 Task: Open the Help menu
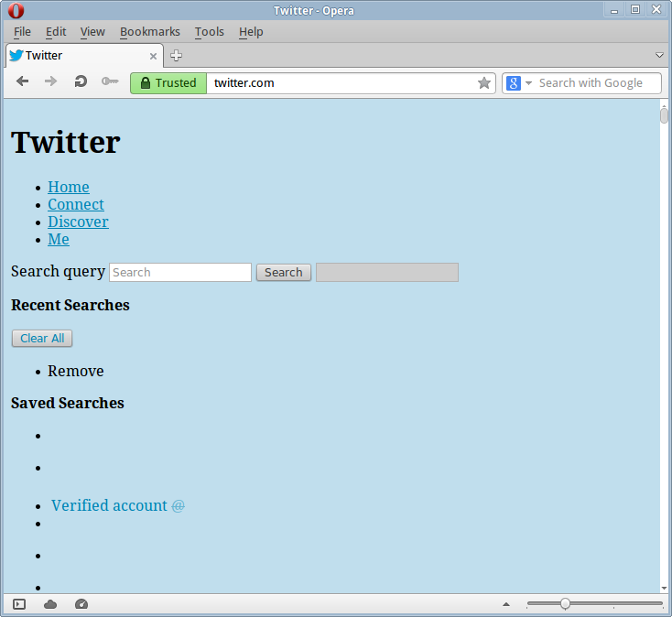pyautogui.click(x=251, y=32)
